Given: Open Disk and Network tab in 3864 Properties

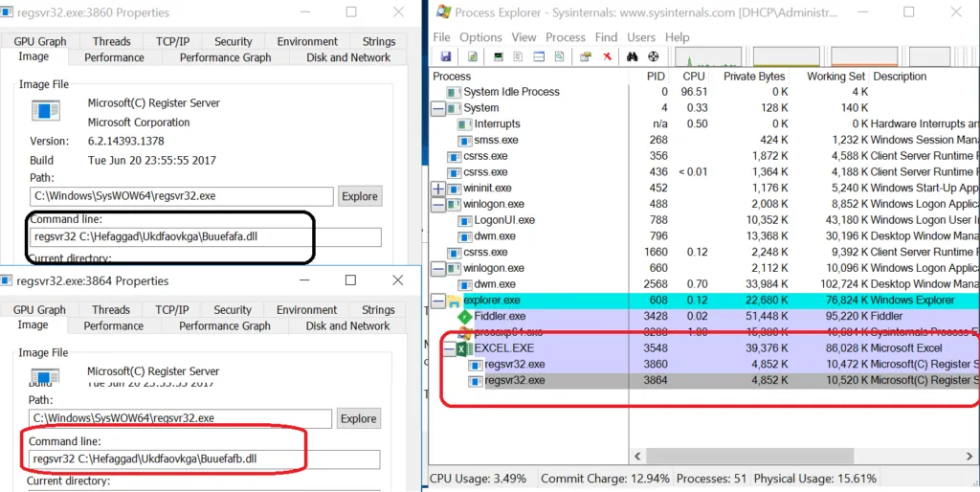Looking at the screenshot, I should point(347,325).
